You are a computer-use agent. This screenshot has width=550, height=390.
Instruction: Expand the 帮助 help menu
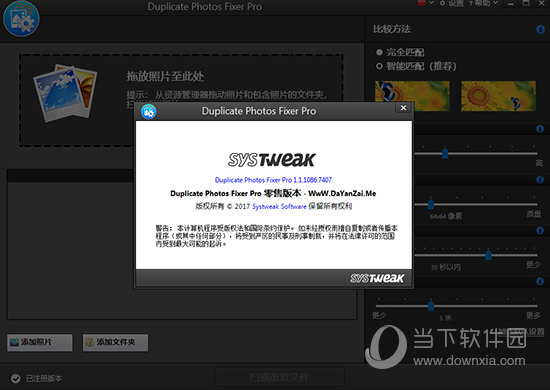pos(483,3)
